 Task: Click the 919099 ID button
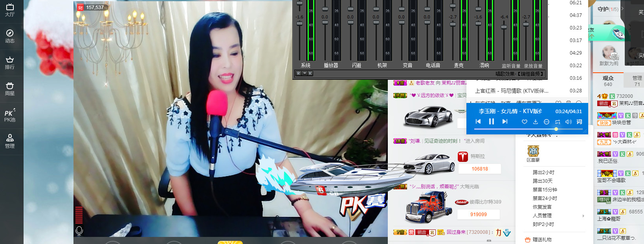click(478, 215)
